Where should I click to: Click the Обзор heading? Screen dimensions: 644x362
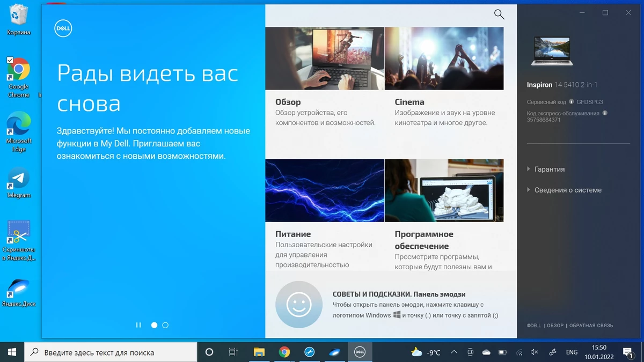288,102
